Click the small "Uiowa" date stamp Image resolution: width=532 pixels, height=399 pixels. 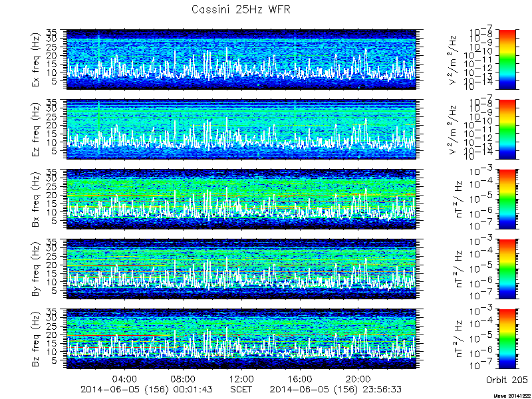click(511, 396)
